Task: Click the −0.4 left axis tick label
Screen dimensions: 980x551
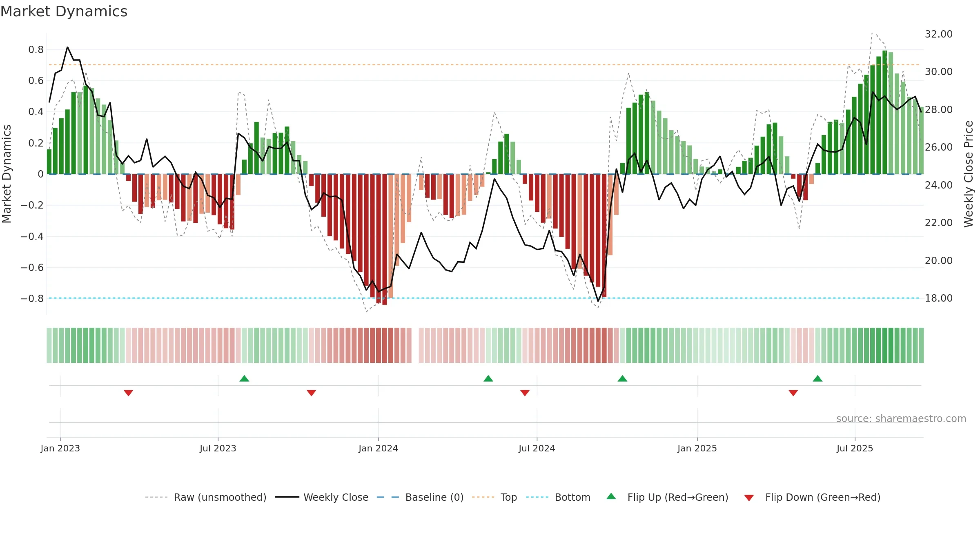Action: 32,236
